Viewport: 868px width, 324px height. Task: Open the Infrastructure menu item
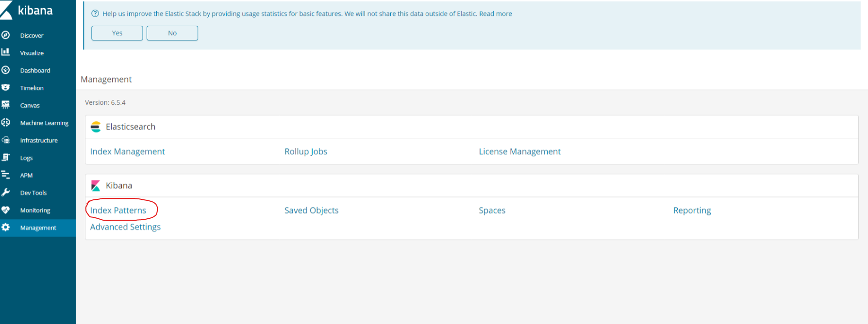click(x=39, y=140)
